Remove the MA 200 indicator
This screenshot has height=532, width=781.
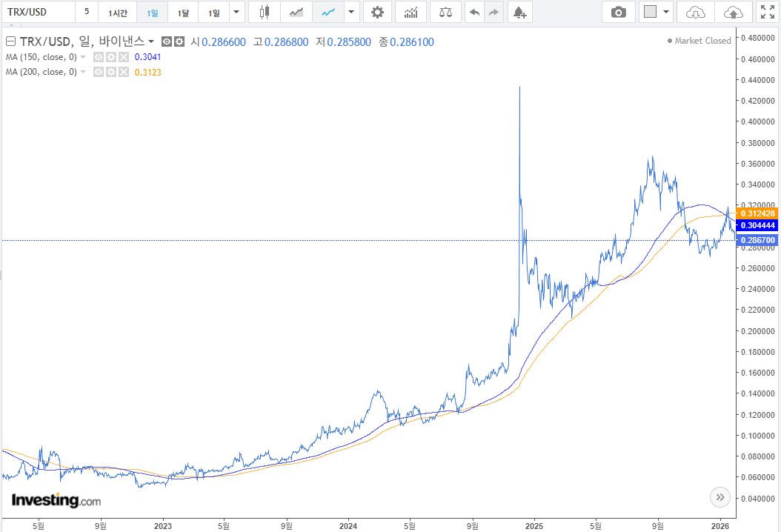point(124,72)
